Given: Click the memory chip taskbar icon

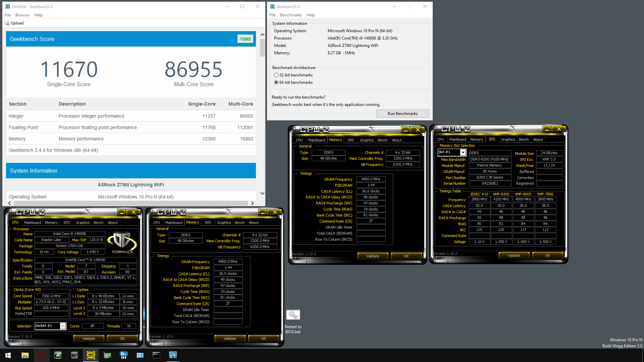Looking at the screenshot, I should (74, 355).
